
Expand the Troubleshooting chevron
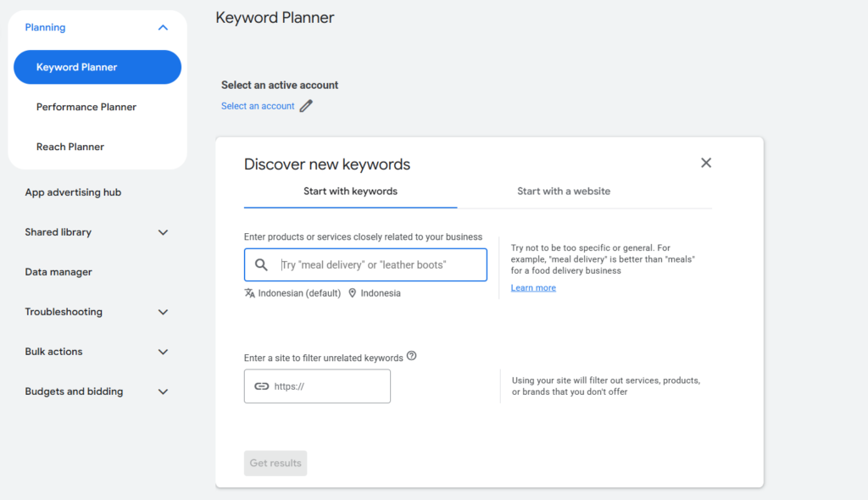tap(163, 313)
